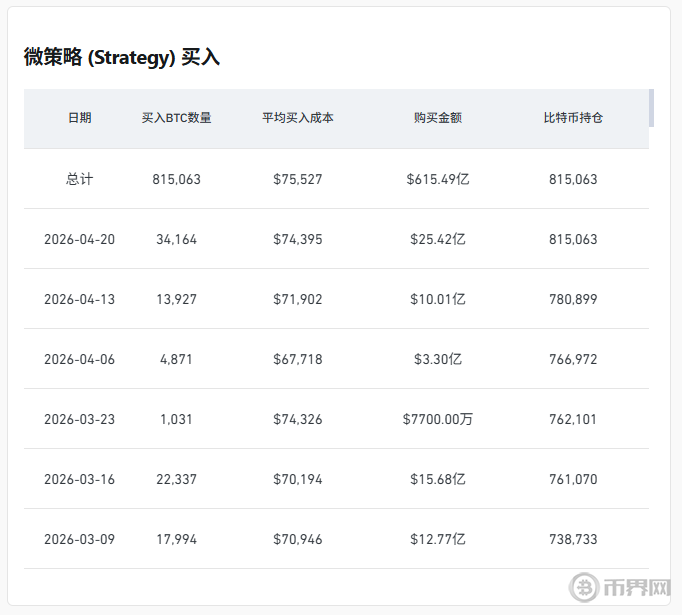Select the date 2026-03-23
The height and width of the screenshot is (615, 682).
click(x=80, y=419)
